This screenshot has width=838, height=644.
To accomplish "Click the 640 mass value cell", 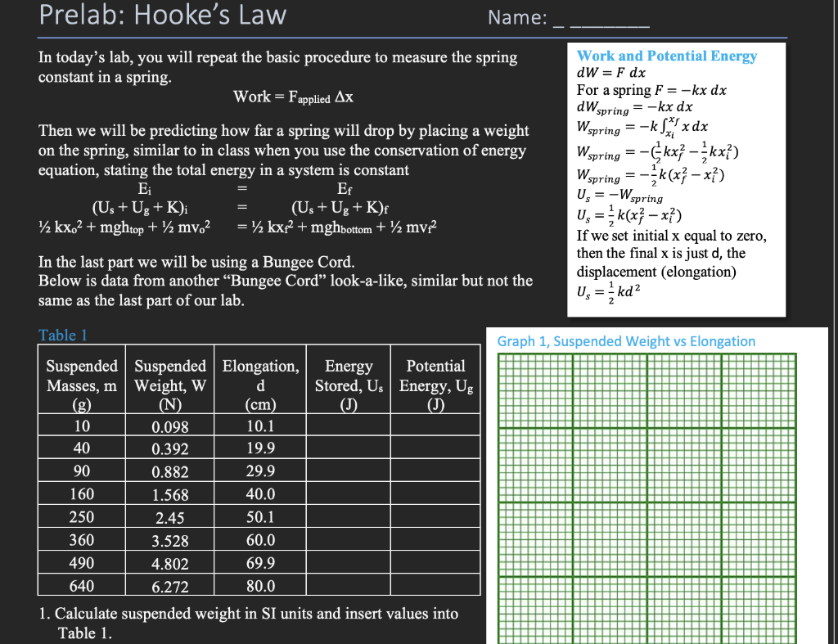I will click(x=81, y=586).
